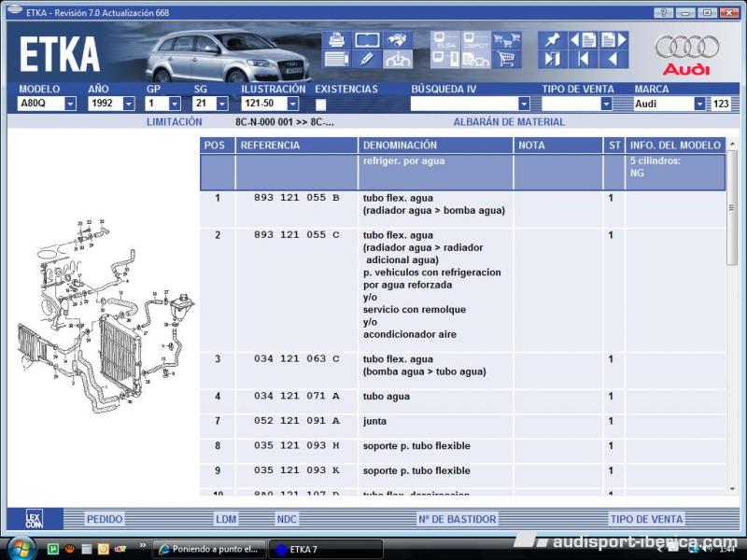
Task: Open the ELSA link icon
Action: (445, 40)
